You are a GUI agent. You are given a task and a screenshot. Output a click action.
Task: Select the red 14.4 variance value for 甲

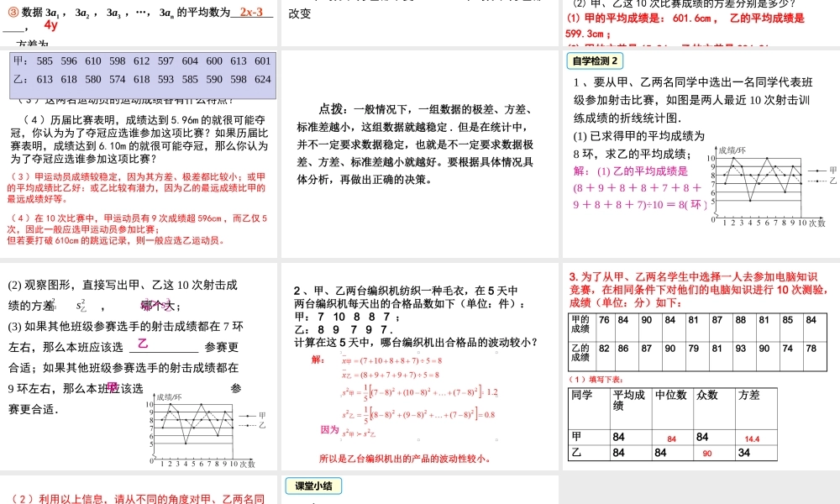point(752,437)
